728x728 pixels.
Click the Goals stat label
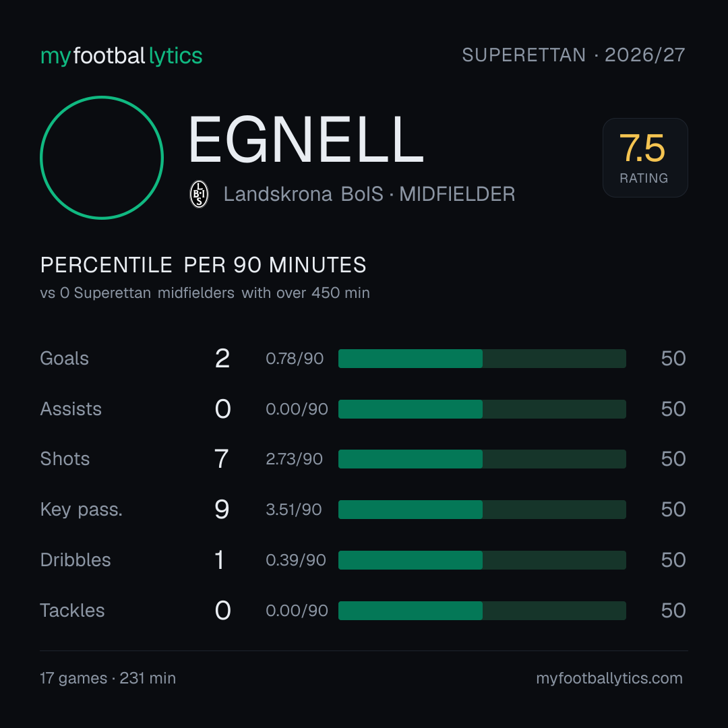pos(64,359)
